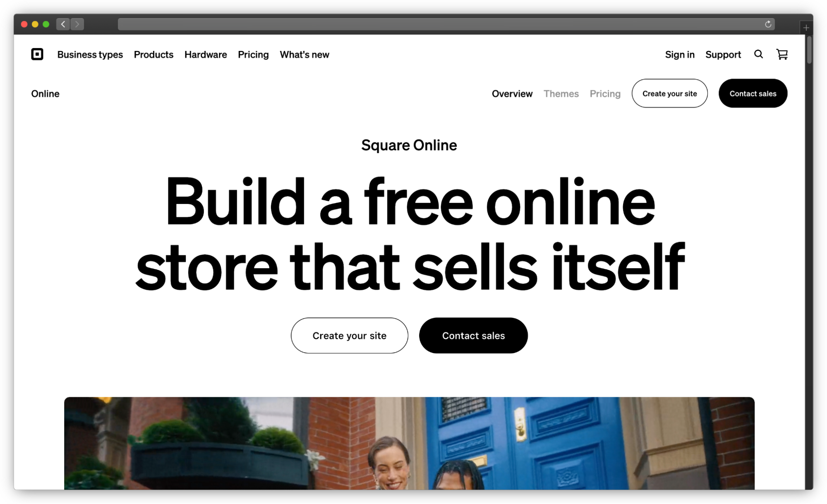
Task: Select What's new in the navigation
Action: (x=304, y=54)
